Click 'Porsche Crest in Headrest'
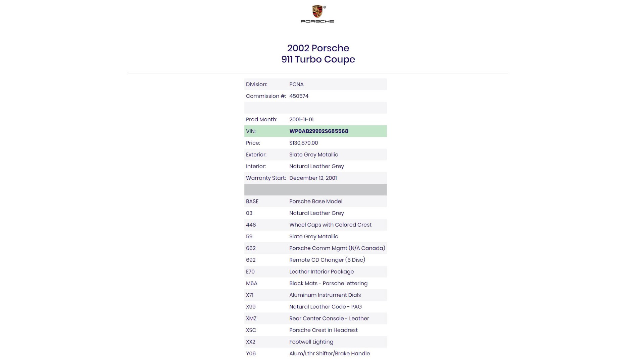644x362 pixels. click(x=324, y=330)
